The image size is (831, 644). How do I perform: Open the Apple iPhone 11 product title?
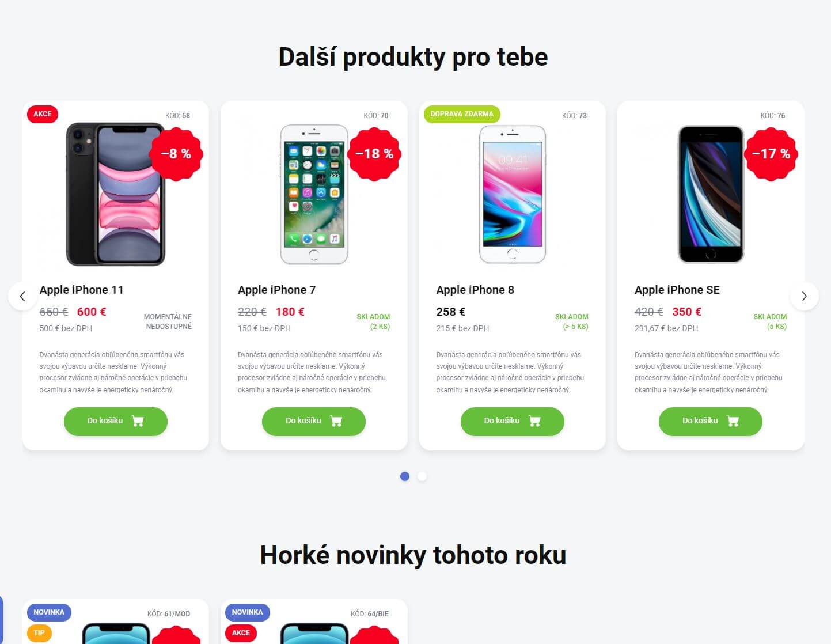pyautogui.click(x=82, y=290)
